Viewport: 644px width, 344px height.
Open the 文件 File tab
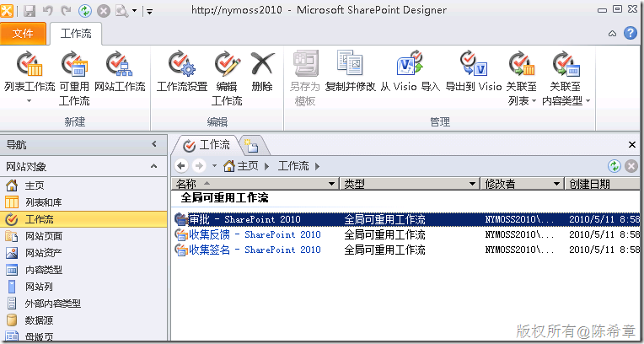tap(23, 34)
